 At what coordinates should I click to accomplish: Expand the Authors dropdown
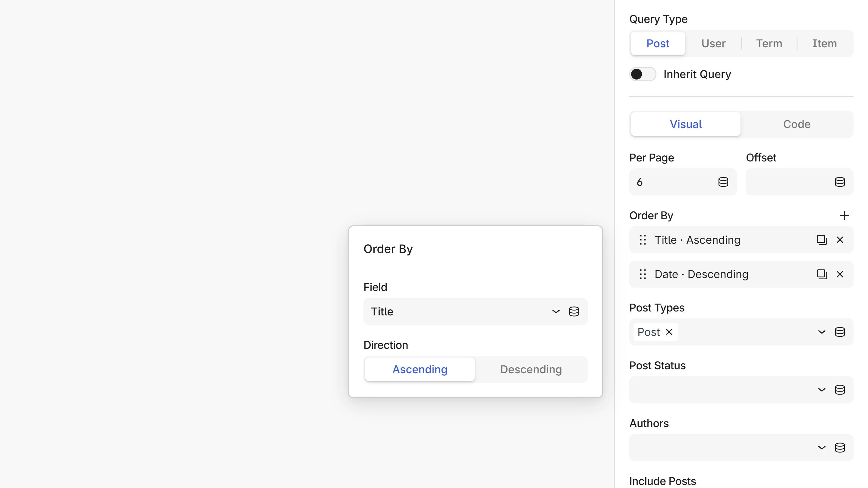tap(822, 448)
